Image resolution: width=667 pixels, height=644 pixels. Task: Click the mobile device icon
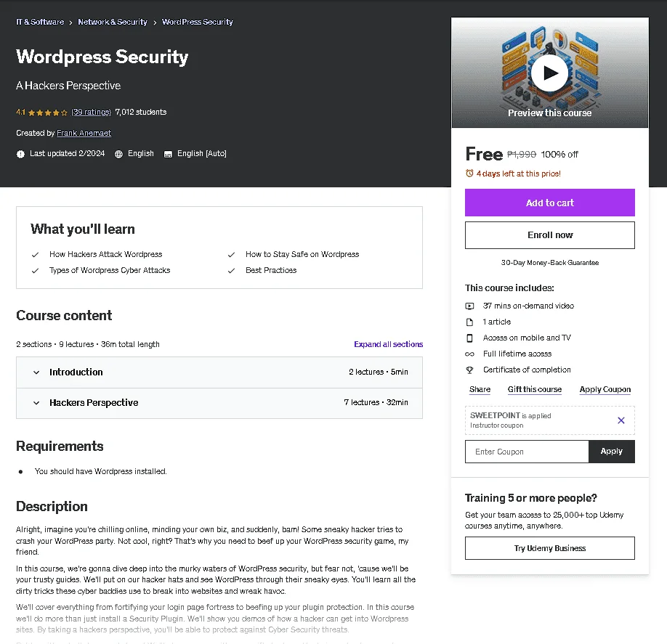point(469,338)
